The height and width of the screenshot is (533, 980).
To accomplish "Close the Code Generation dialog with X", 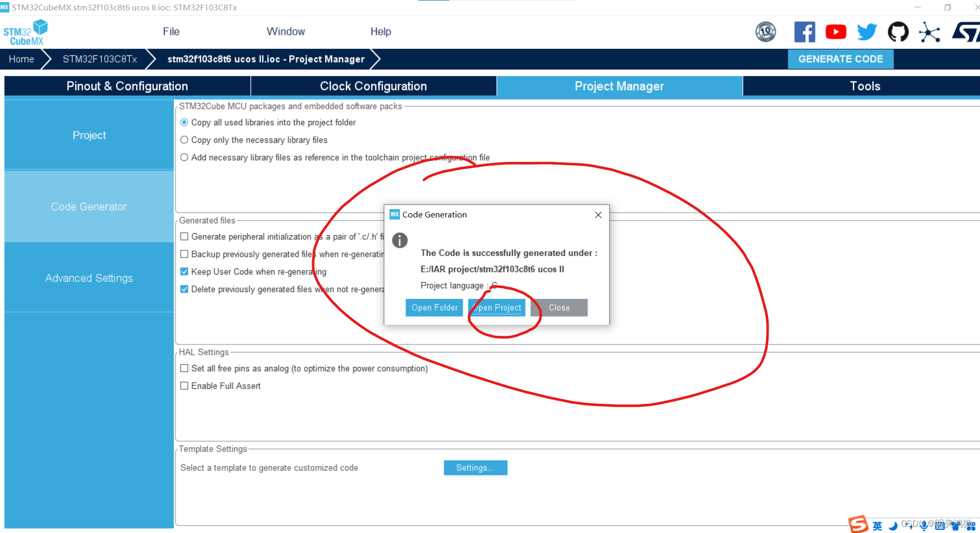I will [x=598, y=215].
